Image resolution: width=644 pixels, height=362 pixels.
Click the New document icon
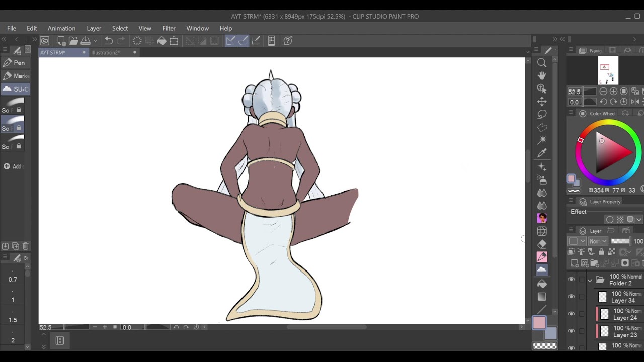(61, 41)
